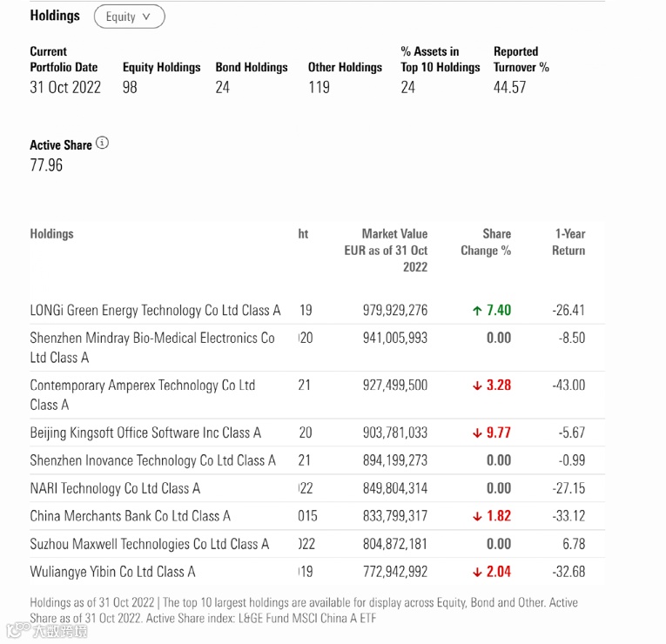Click the 1-year return -27.15

568,488
